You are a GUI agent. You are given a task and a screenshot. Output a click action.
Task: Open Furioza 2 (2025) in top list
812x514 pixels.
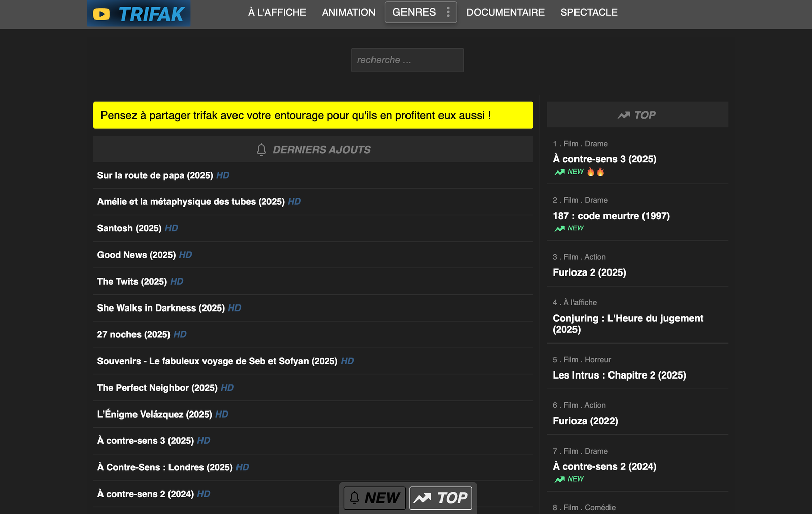[x=589, y=272]
